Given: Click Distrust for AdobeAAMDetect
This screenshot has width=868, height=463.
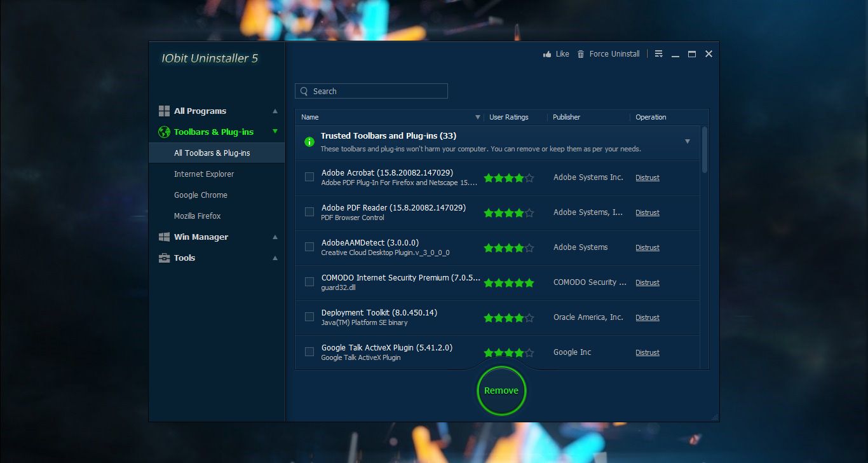Looking at the screenshot, I should click(648, 247).
